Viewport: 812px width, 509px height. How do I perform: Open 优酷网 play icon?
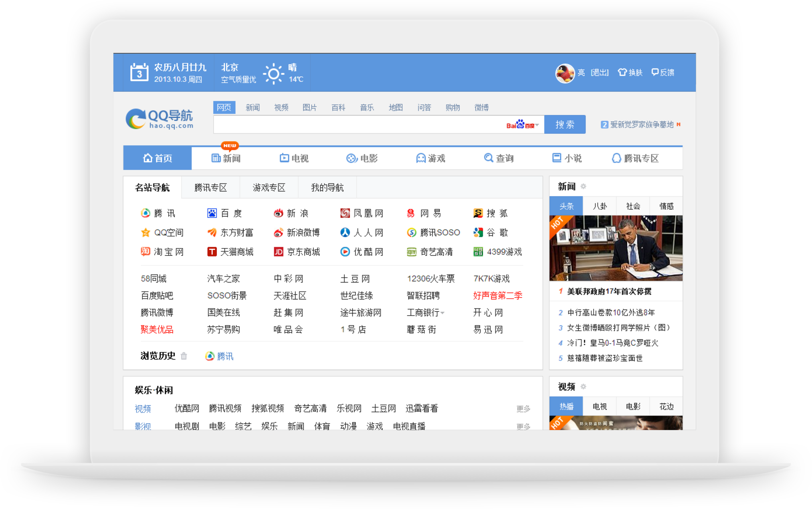[x=345, y=251]
